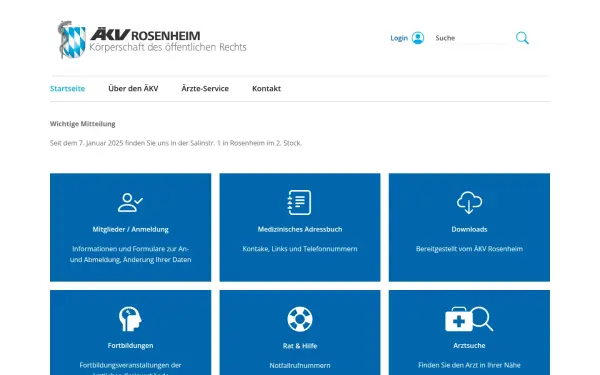Open the Rat & Hilfe title link
The width and height of the screenshot is (600, 375).
(300, 346)
